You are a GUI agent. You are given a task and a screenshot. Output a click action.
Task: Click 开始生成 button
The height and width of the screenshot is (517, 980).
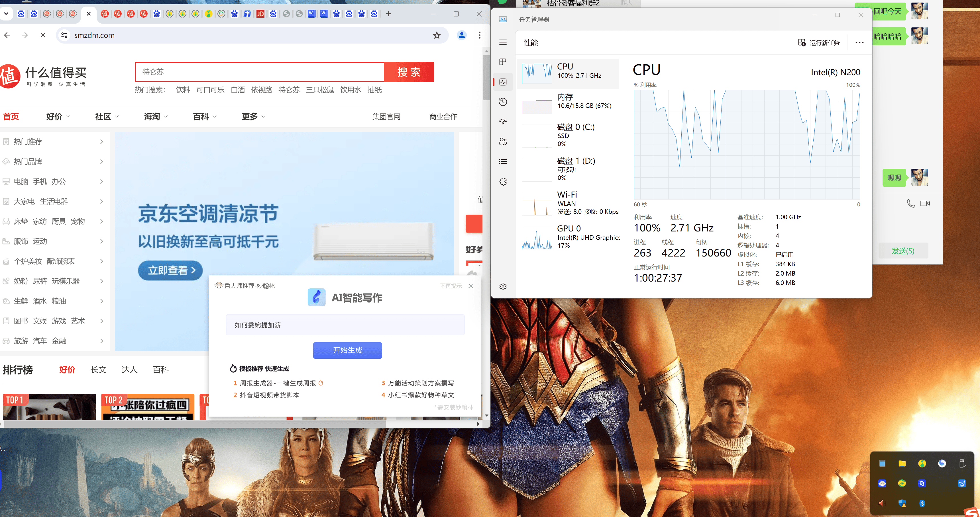[x=347, y=350]
